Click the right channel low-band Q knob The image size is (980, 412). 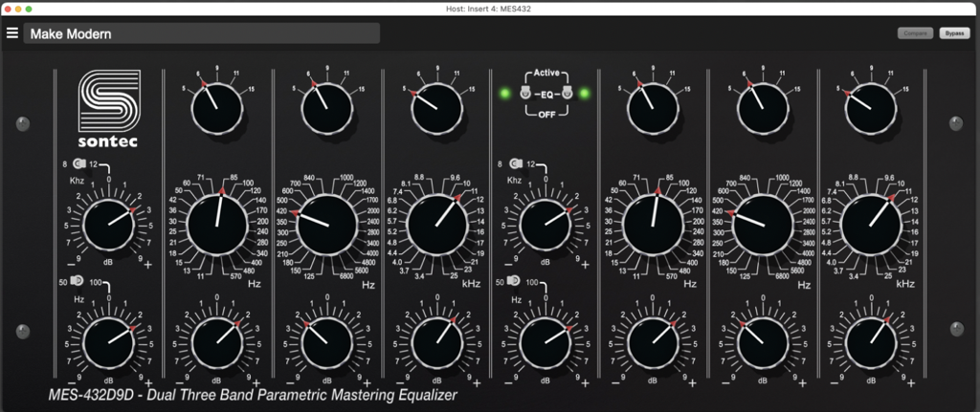[x=653, y=109]
